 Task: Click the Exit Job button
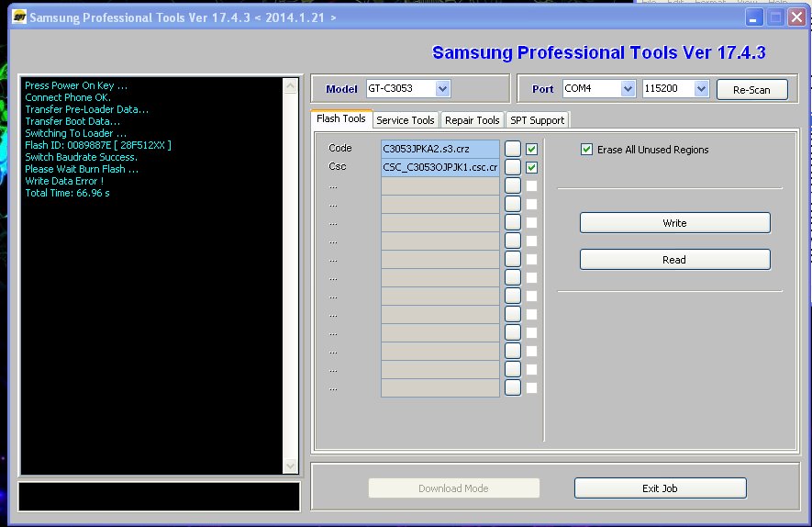[x=661, y=488]
